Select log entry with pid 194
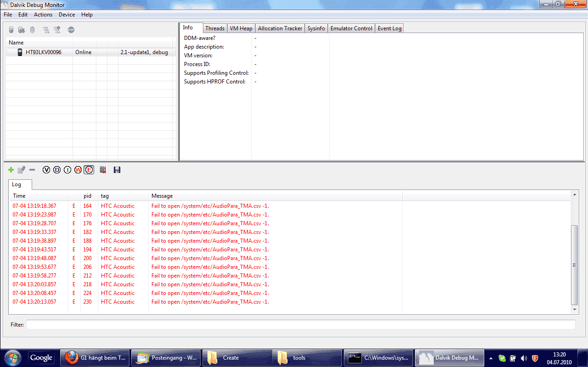Image resolution: width=588 pixels, height=367 pixels. pos(291,250)
